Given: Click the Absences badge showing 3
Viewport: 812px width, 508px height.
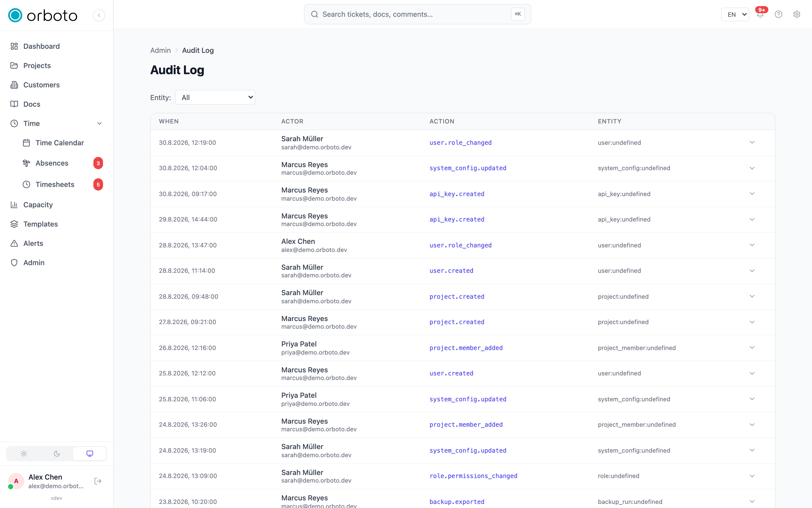Looking at the screenshot, I should pyautogui.click(x=98, y=163).
